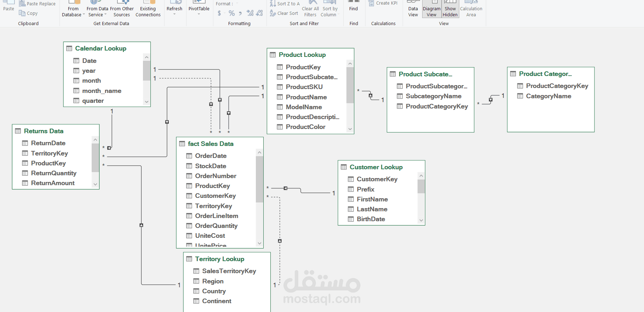
Task: Select the Date field in Calendar Lookup
Action: click(x=89, y=61)
